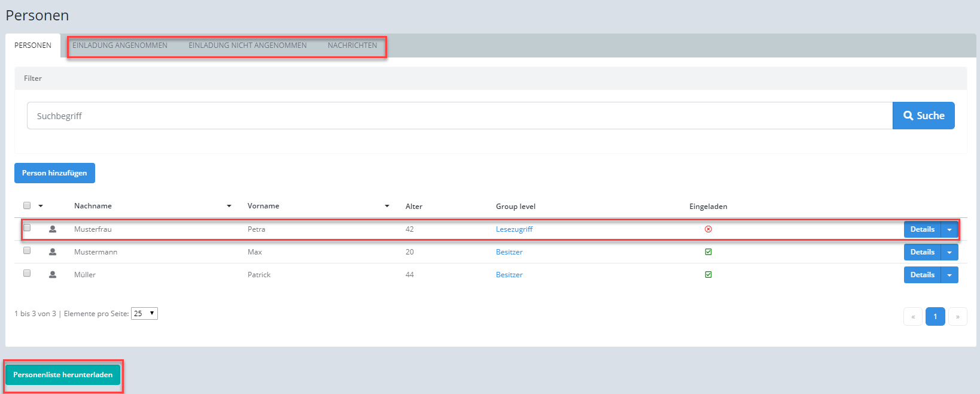Expand Details dropdown arrow for Müller

point(949,275)
